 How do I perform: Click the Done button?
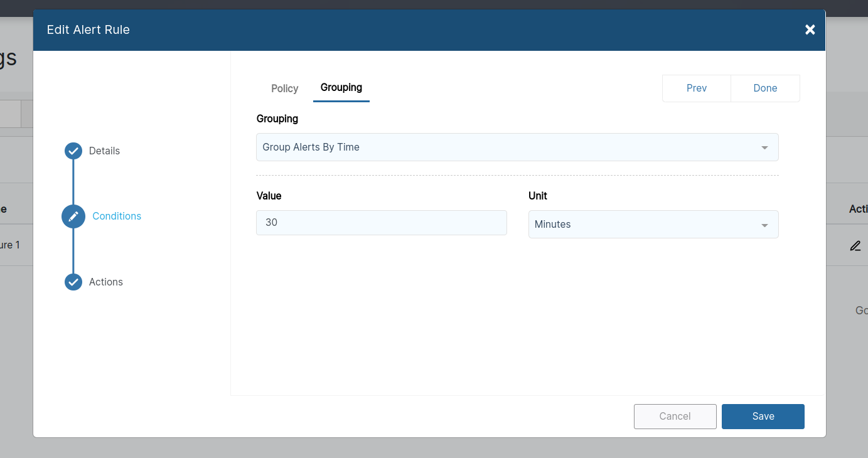coord(765,88)
